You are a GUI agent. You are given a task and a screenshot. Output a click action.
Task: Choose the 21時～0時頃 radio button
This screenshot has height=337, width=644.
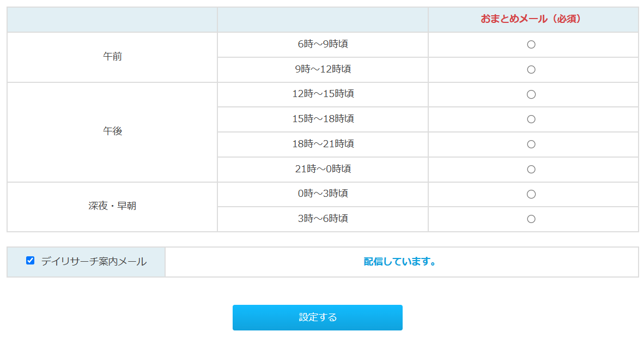coord(531,170)
